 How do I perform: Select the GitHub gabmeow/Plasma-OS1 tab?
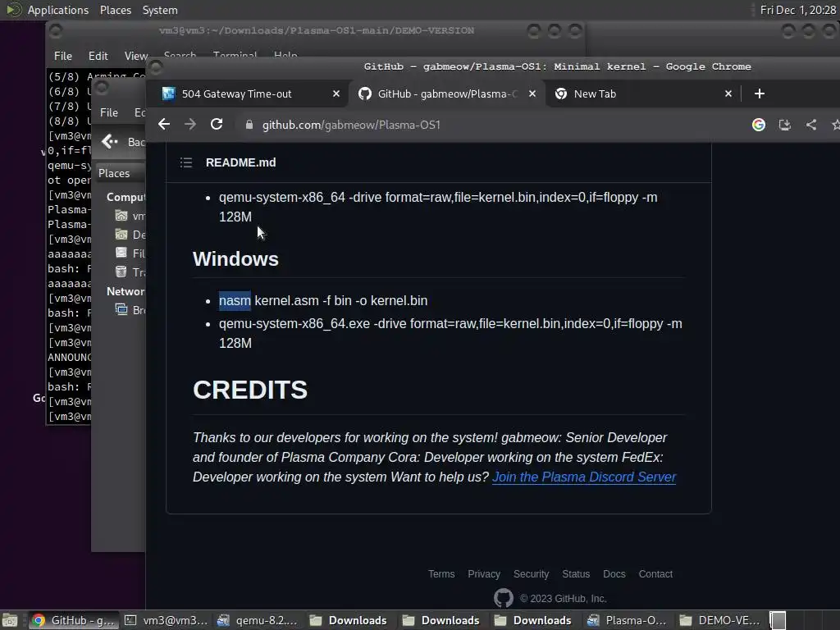coord(447,94)
